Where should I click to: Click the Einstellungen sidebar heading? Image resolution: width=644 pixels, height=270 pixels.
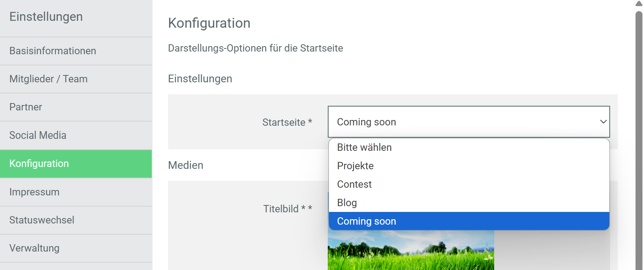46,17
